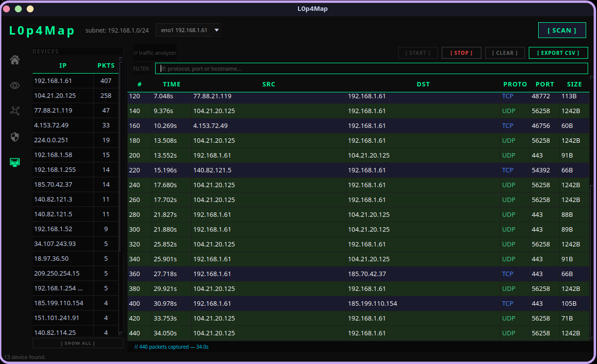Open the network topology sidebar icon
This screenshot has height=364, width=597.
click(15, 111)
